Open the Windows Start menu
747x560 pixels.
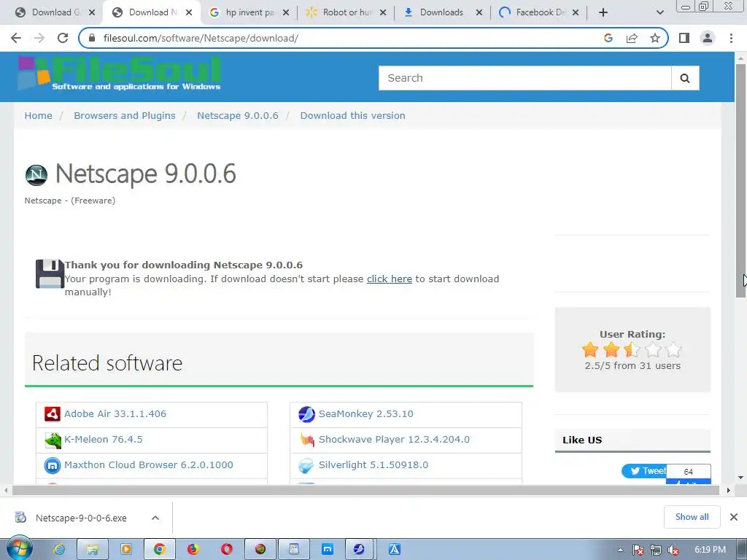[19, 548]
